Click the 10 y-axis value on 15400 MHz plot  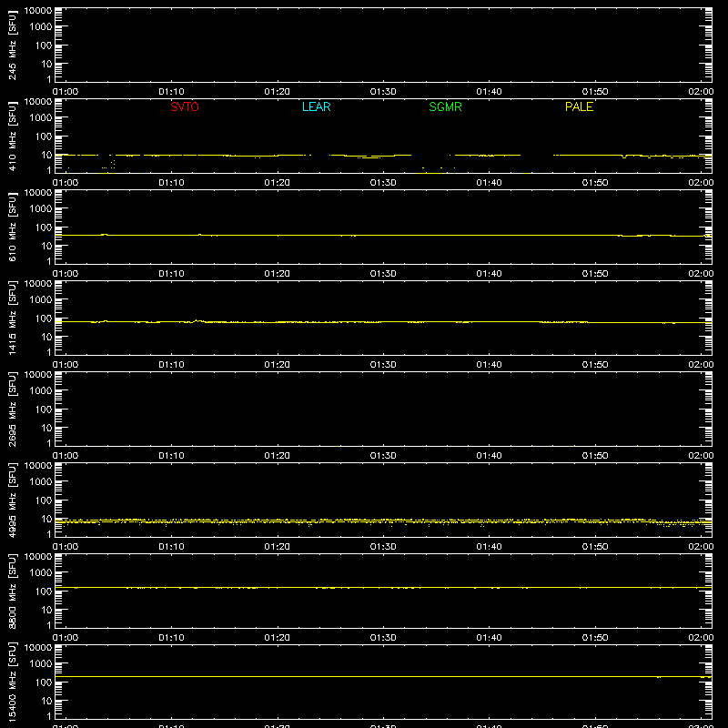[x=47, y=701]
